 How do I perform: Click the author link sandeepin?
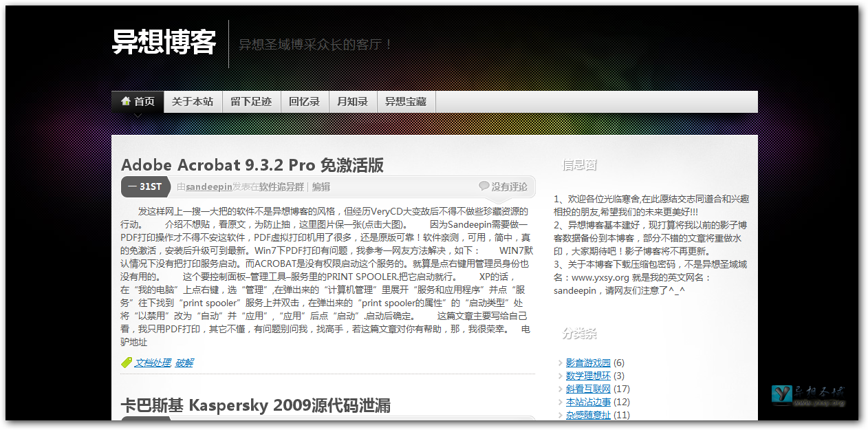[x=207, y=186]
